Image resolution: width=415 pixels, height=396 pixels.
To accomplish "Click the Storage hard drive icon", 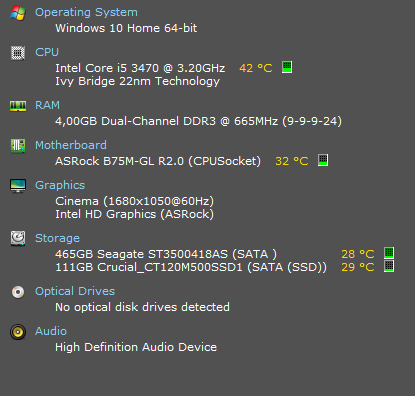I will point(18,239).
